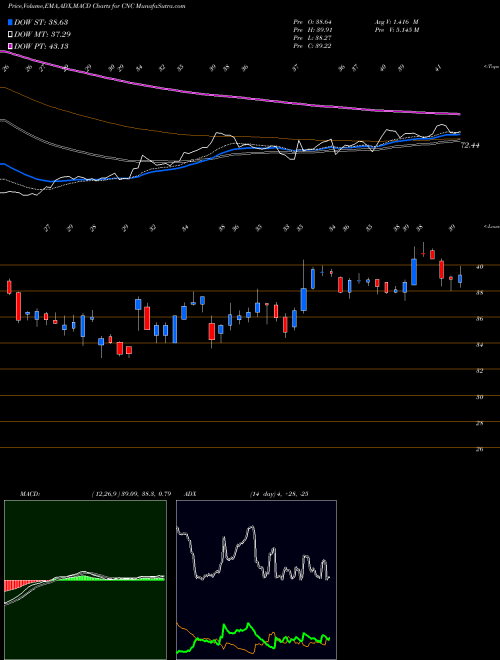Select the 'DOW MT: 37.29' legend label
The image size is (500, 660).
click(x=43, y=34)
